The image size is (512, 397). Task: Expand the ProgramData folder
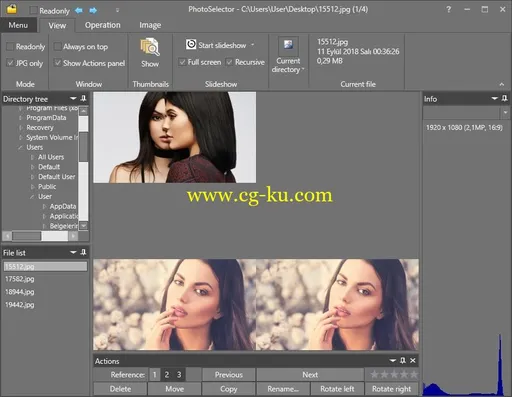(21, 118)
